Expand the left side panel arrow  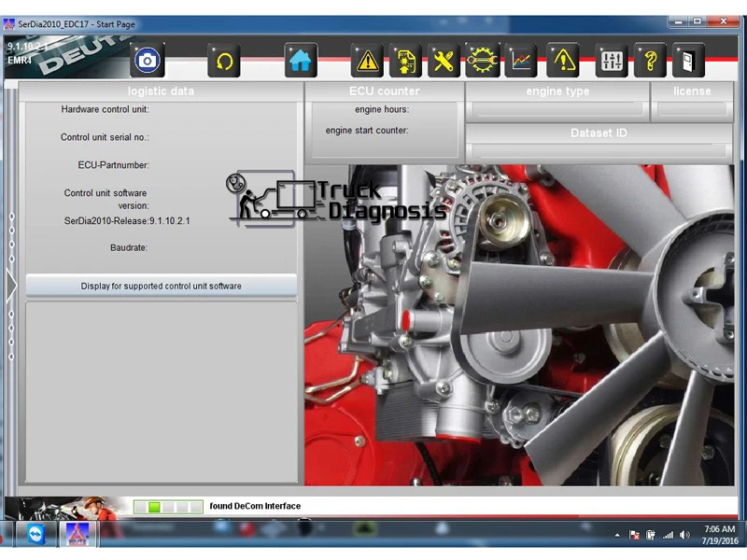click(x=11, y=282)
